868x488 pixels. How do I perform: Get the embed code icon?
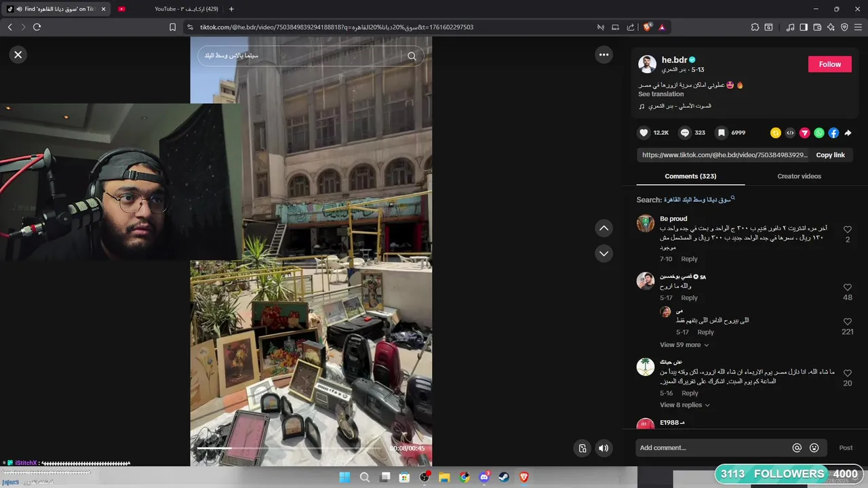790,133
